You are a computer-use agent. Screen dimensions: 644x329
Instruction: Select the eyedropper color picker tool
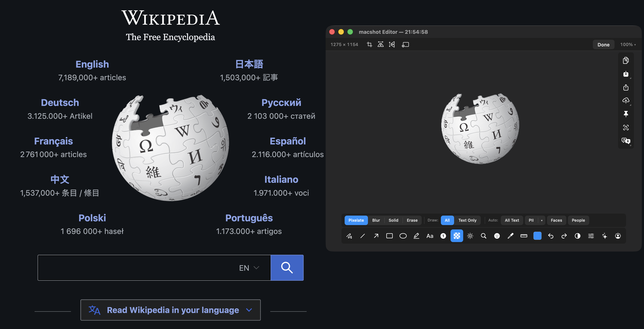pyautogui.click(x=510, y=236)
